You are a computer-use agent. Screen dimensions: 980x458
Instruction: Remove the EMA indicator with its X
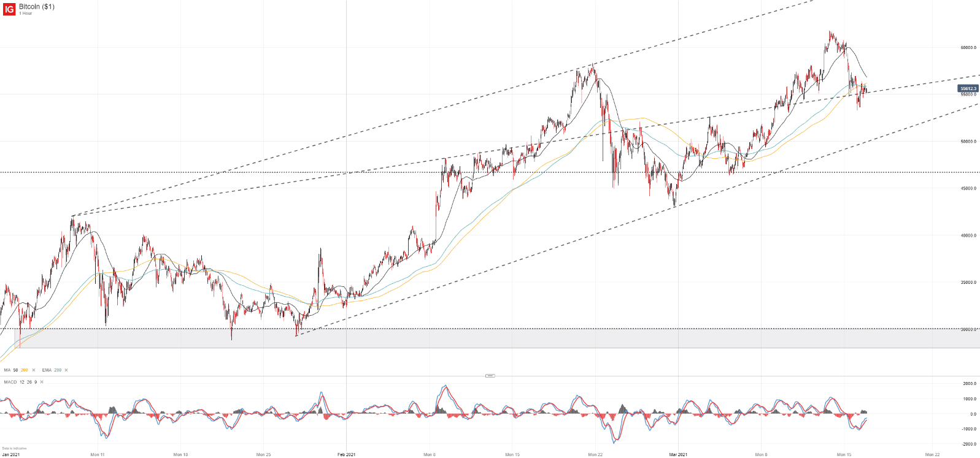[66, 370]
